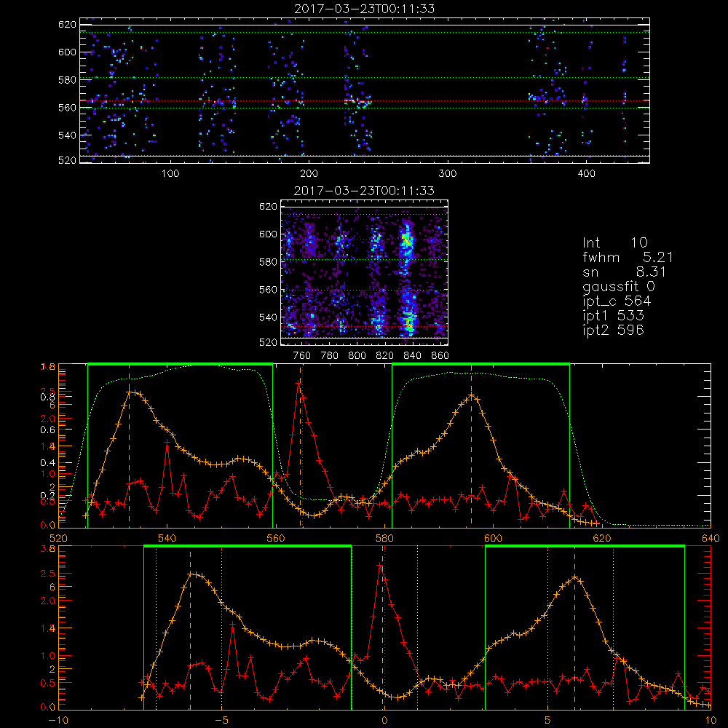Click x-axis label 580 of the upper profile plot
The height and width of the screenshot is (728, 728).
pyautogui.click(x=384, y=539)
